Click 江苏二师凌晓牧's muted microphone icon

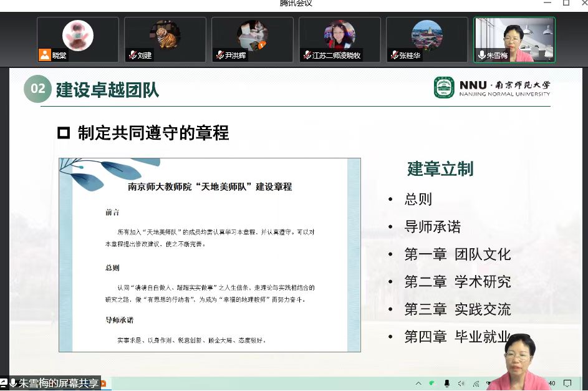point(307,56)
